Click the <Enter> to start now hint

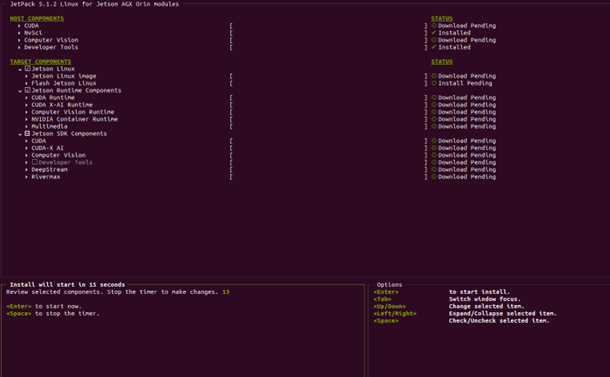[44, 306]
